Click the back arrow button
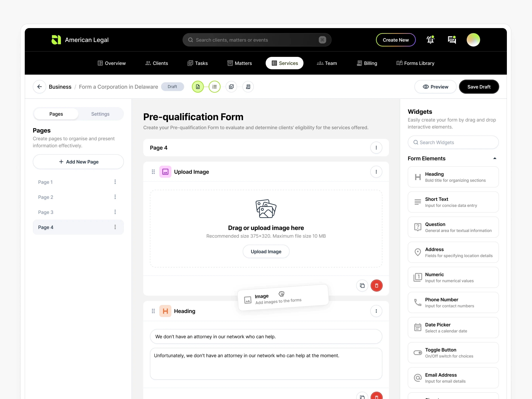This screenshot has width=532, height=399. click(x=40, y=87)
